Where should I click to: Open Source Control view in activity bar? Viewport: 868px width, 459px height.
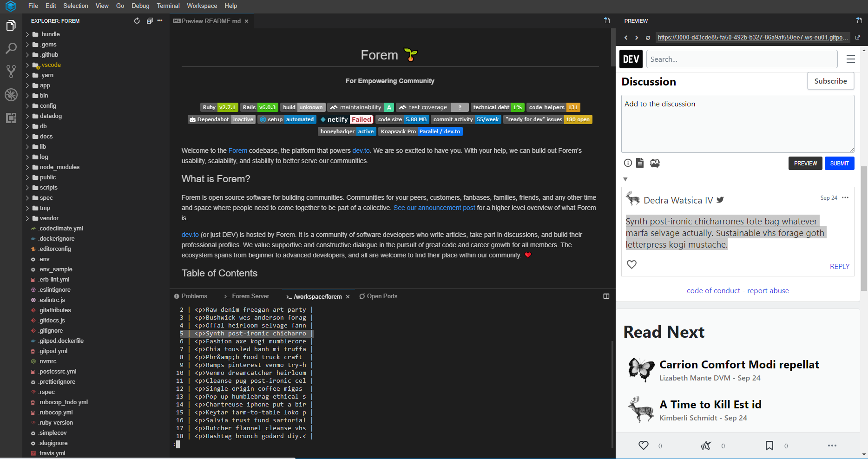point(11,72)
